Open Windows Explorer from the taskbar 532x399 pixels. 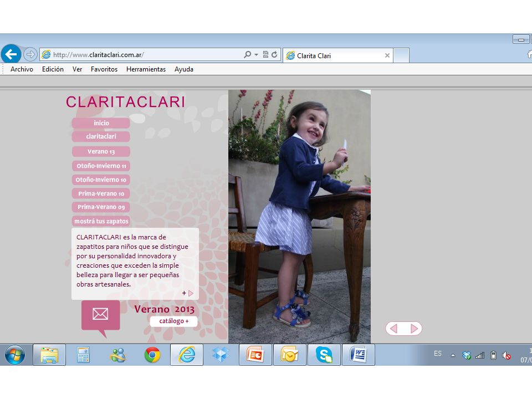49,355
